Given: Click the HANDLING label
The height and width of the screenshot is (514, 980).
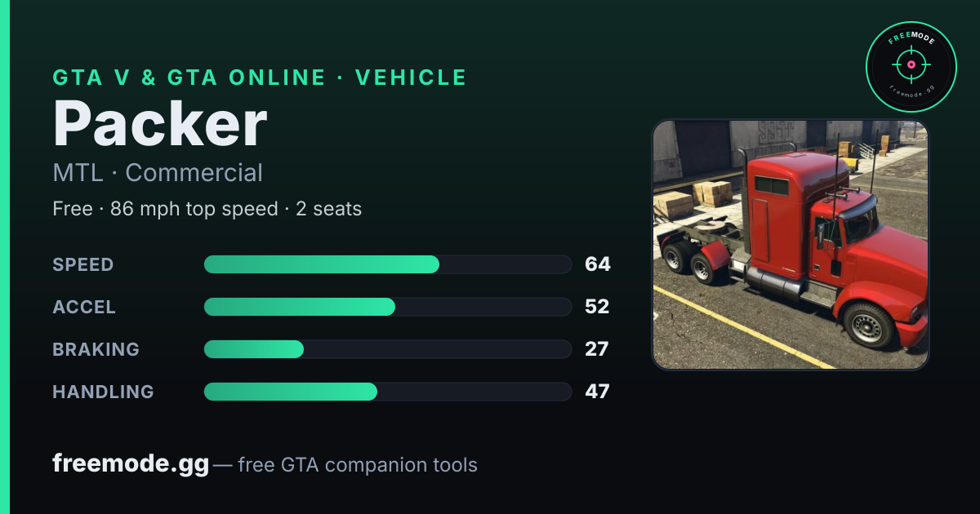Looking at the screenshot, I should click(x=103, y=392).
